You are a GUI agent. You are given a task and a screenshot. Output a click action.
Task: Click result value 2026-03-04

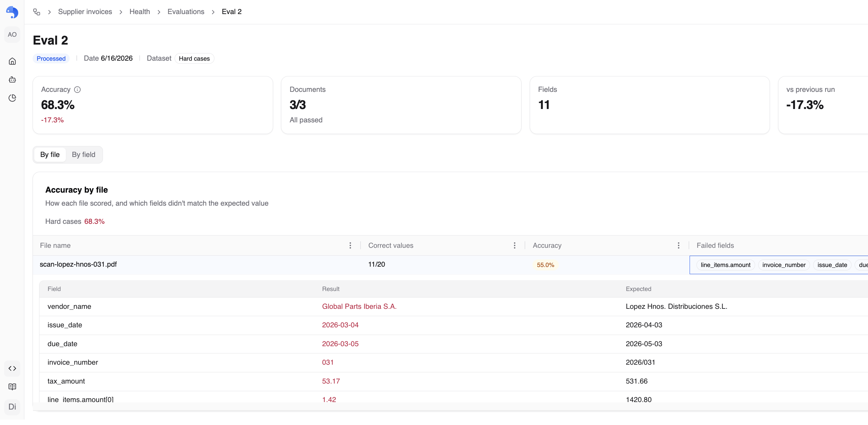point(340,325)
